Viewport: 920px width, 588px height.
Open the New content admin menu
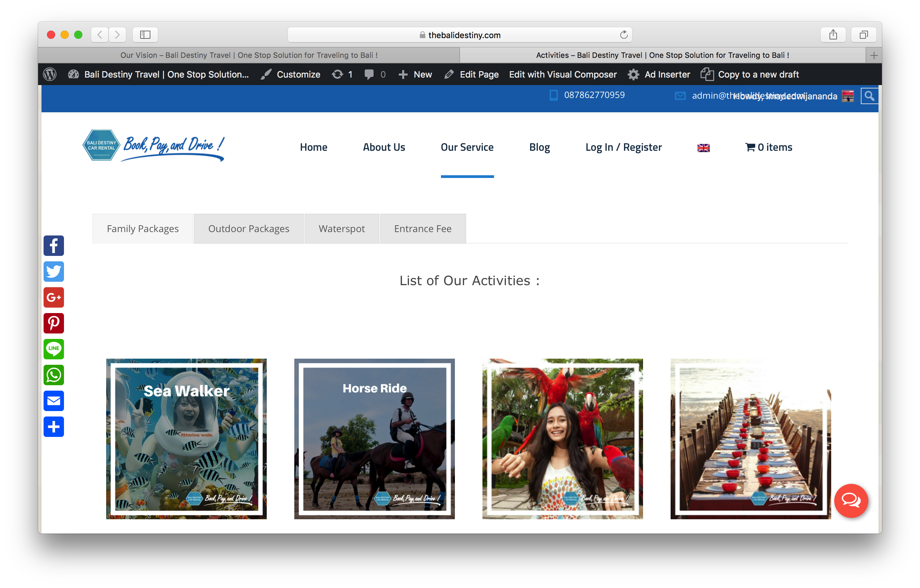[415, 75]
